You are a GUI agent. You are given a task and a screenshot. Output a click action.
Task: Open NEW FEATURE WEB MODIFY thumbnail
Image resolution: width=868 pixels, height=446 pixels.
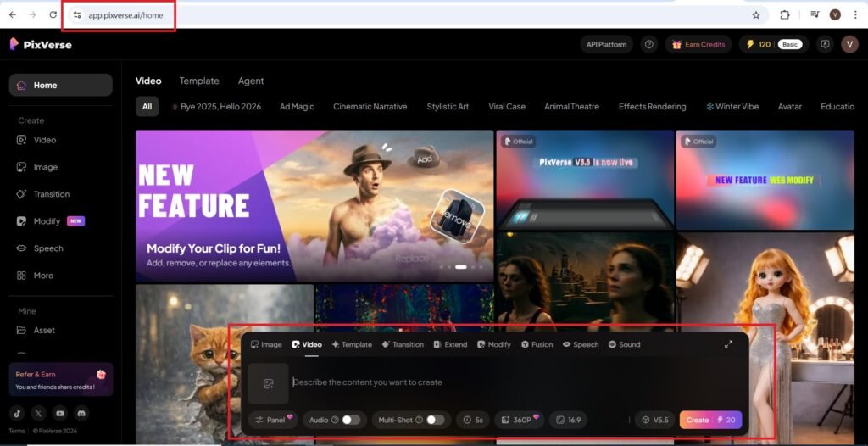(x=765, y=180)
